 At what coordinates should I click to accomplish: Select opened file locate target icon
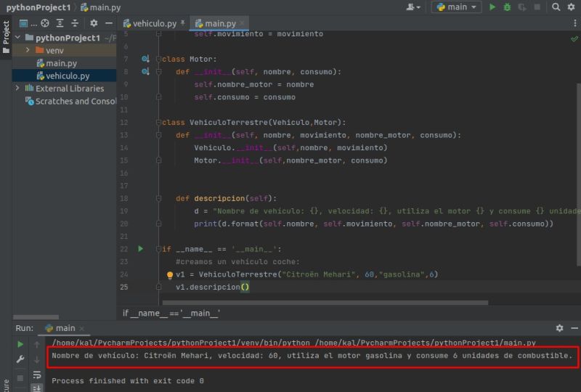click(45, 23)
